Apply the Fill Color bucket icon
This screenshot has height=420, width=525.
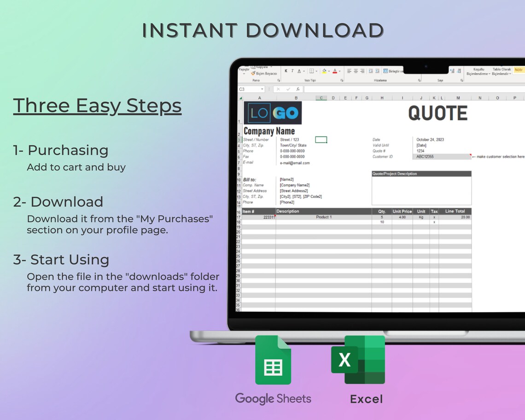pyautogui.click(x=324, y=71)
